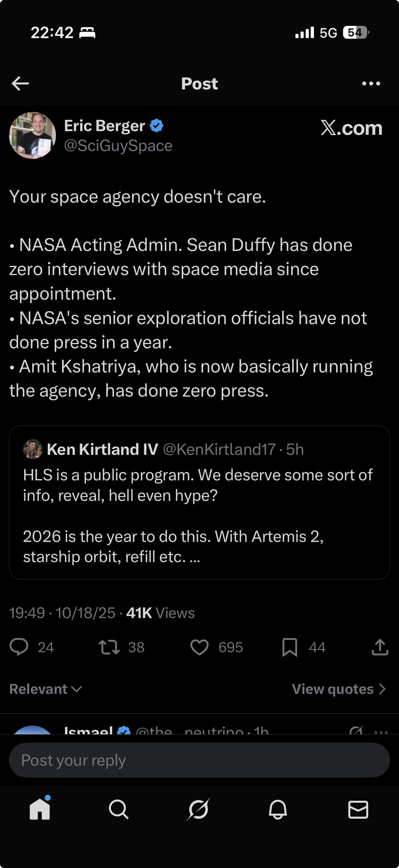Image resolution: width=399 pixels, height=868 pixels.
Task: Open the Search tab magnifier
Action: [119, 810]
